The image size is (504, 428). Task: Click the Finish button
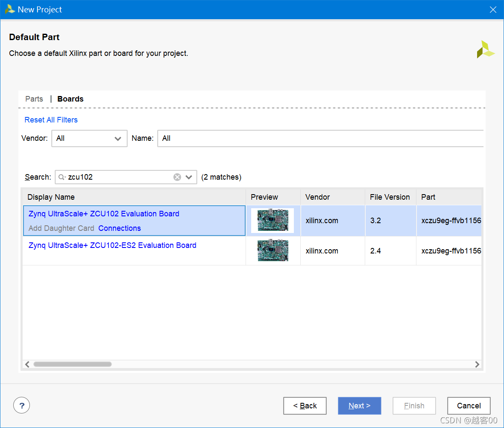click(x=414, y=406)
